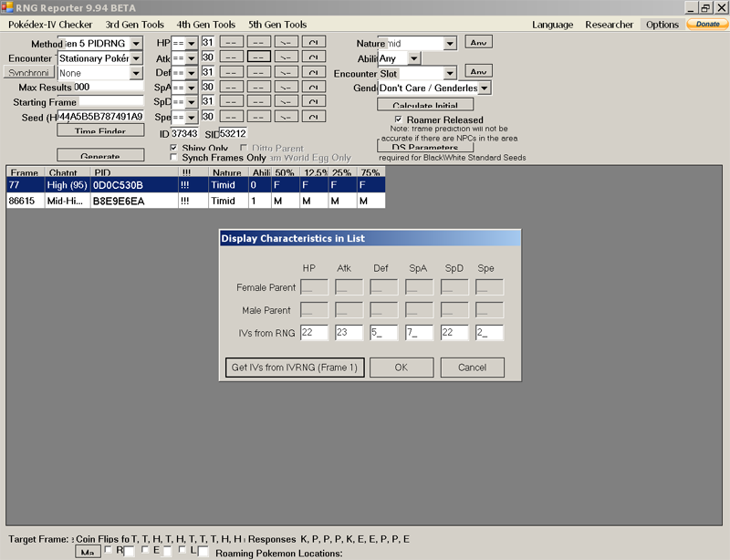The width and height of the screenshot is (730, 560).
Task: Open the Spe comparison operator dropdown
Action: coord(191,117)
